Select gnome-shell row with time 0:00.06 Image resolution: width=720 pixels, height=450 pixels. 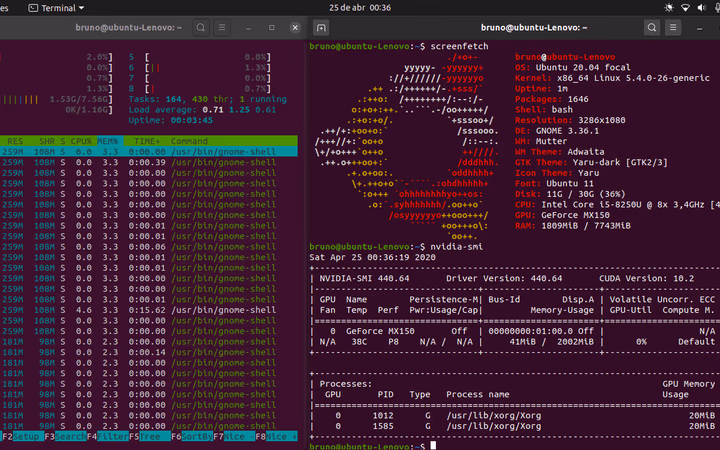[149, 247]
